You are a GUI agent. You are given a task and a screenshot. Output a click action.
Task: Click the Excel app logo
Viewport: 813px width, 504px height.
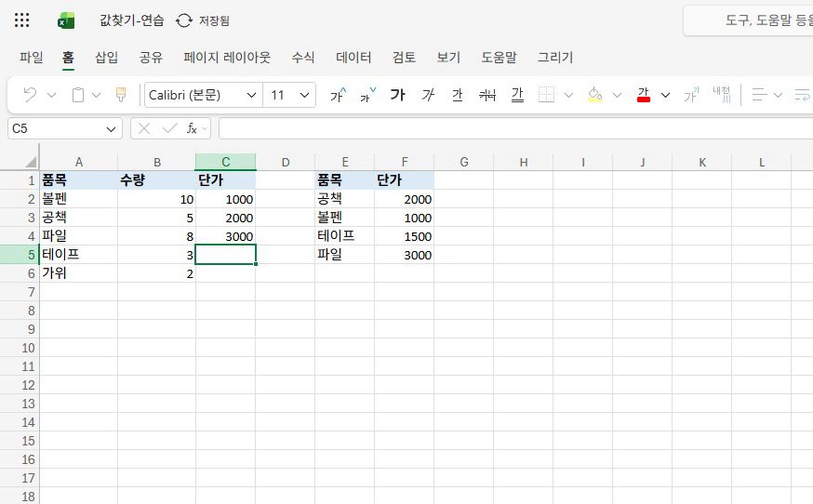66,20
